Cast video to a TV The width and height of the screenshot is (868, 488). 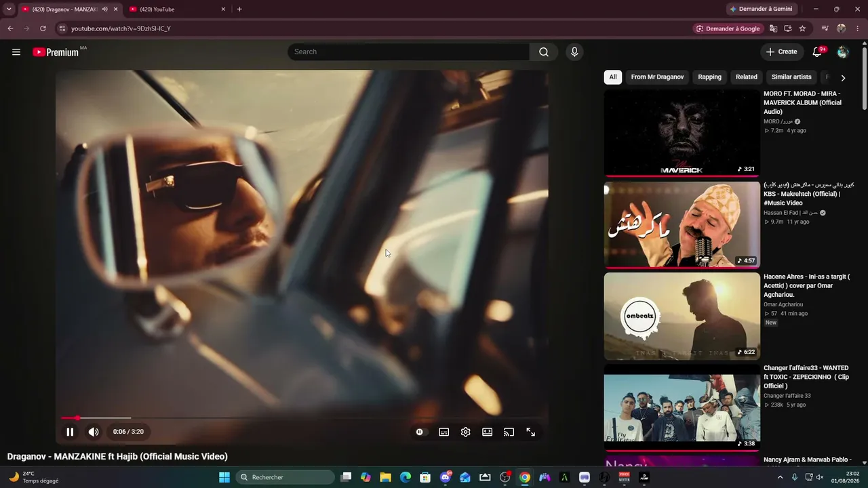pos(509,432)
